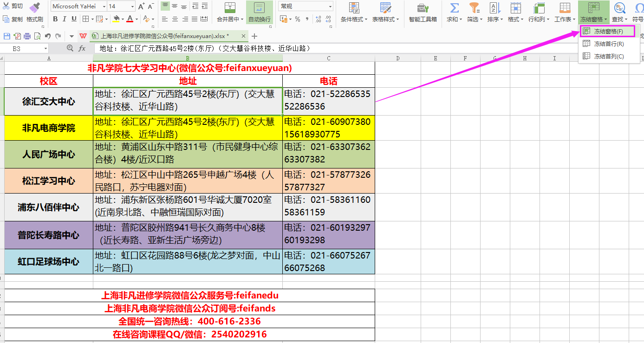Click the Sort (排序) A-Z icon

pyautogui.click(x=493, y=8)
